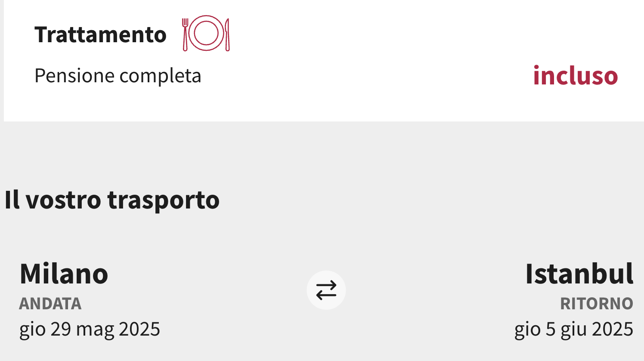This screenshot has width=644, height=361.
Task: Select Milano departure city
Action: 64,274
